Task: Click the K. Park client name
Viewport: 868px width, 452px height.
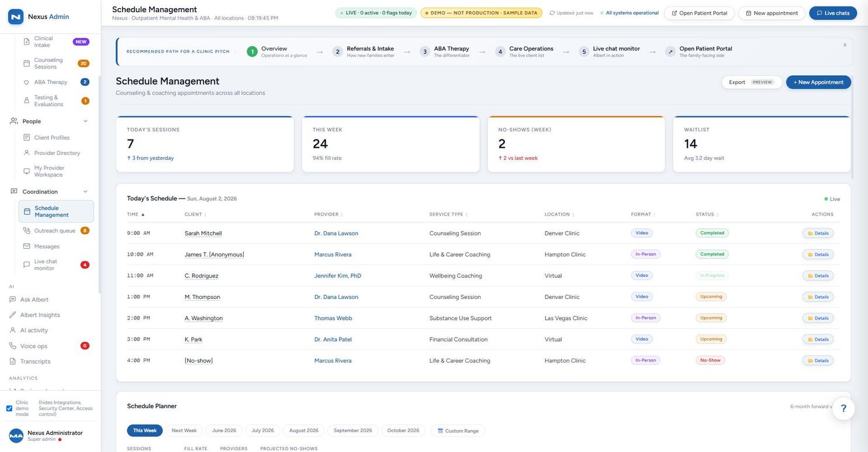Action: pyautogui.click(x=193, y=339)
